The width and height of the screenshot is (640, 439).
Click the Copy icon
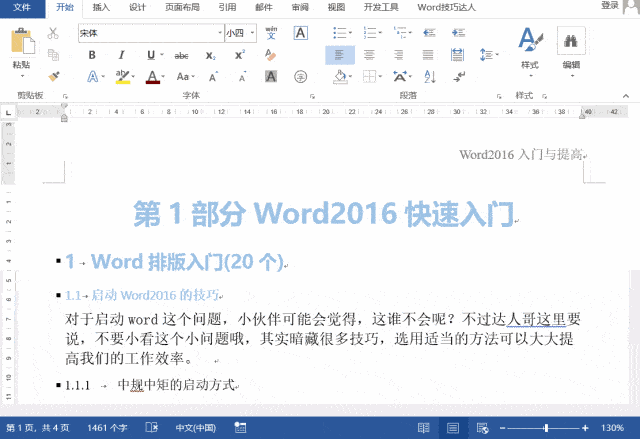53,55
